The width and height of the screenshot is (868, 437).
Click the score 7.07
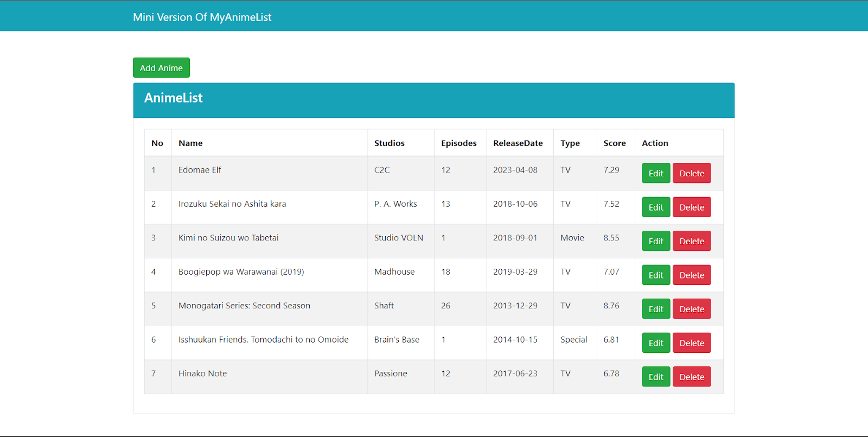coord(611,272)
